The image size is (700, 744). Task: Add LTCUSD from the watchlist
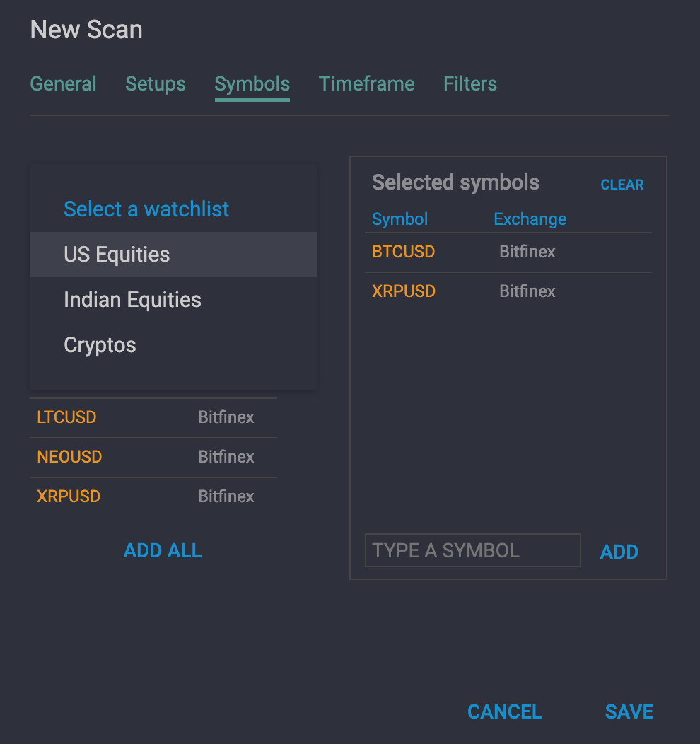66,417
